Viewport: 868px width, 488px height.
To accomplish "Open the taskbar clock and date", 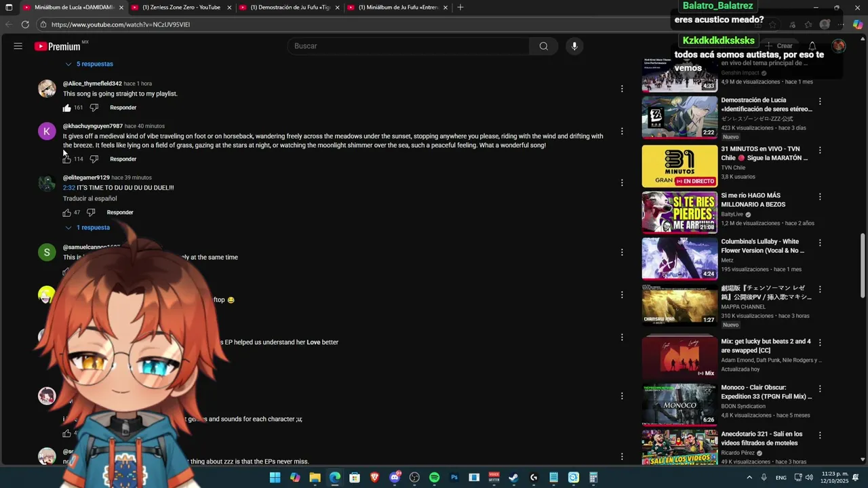I will [835, 478].
